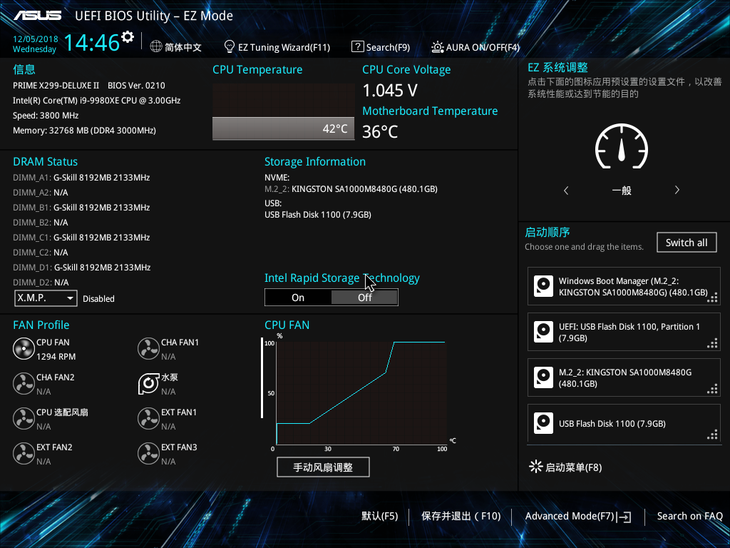The height and width of the screenshot is (548, 730).
Task: Choose 保存并退出 (F10)
Action: coord(461,516)
